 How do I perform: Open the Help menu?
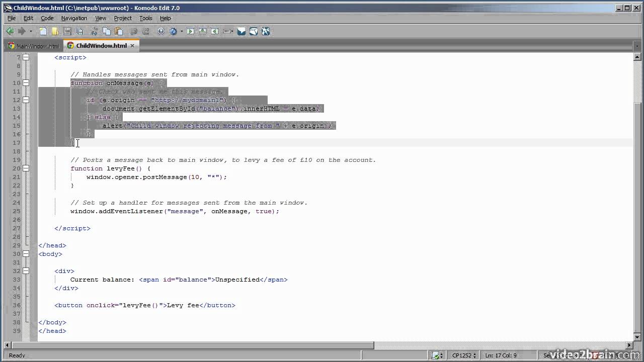[x=166, y=18]
